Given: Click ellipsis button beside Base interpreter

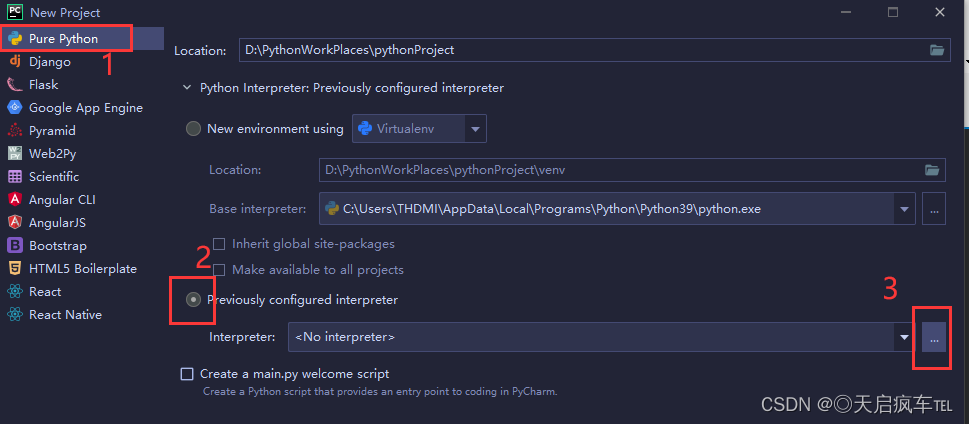Looking at the screenshot, I should pos(934,209).
